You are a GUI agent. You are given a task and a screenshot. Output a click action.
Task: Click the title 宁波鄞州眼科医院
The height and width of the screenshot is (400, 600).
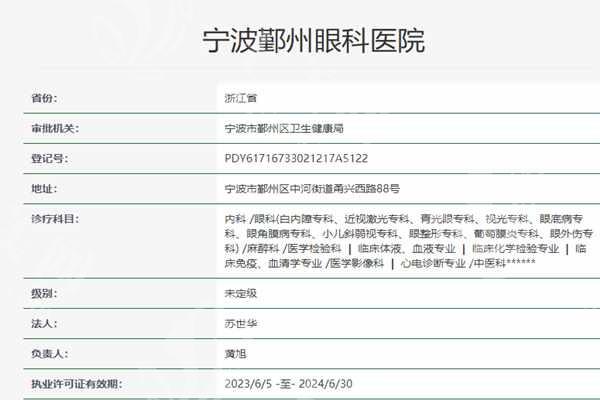(299, 41)
